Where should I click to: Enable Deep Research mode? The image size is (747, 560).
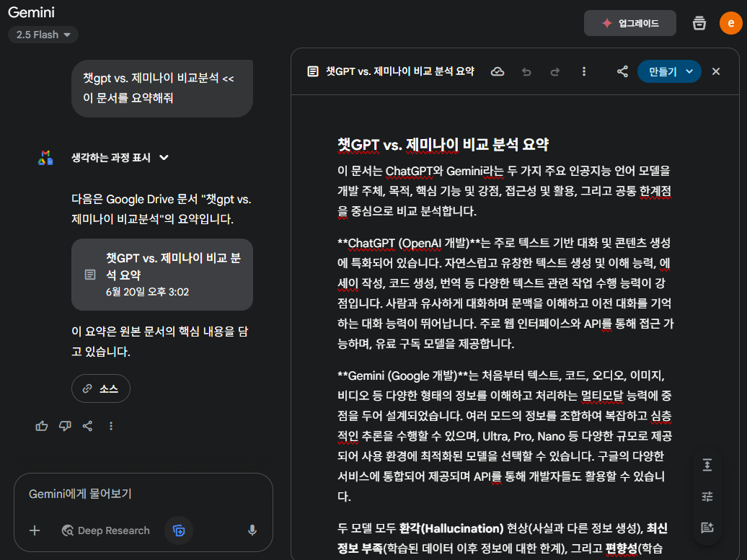106,530
